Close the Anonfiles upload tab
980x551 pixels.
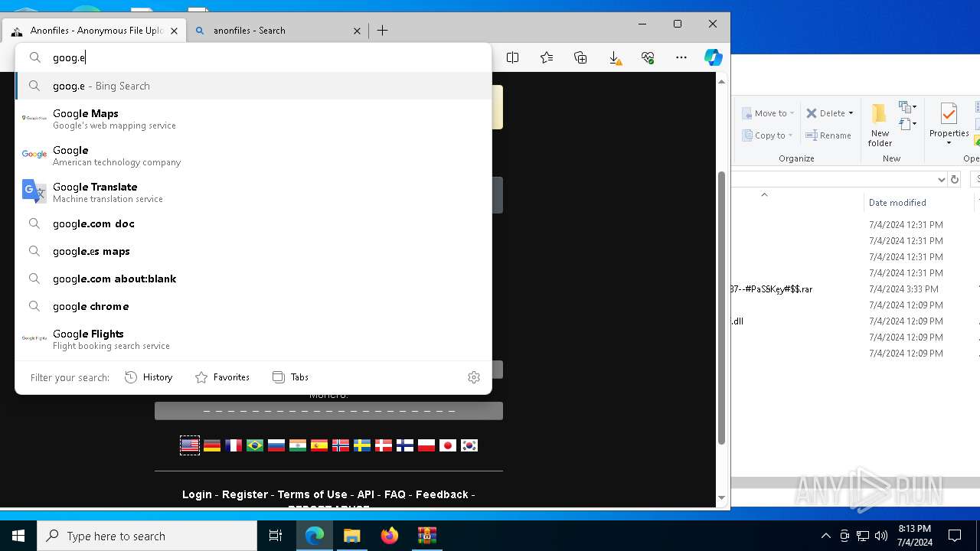pos(174,31)
